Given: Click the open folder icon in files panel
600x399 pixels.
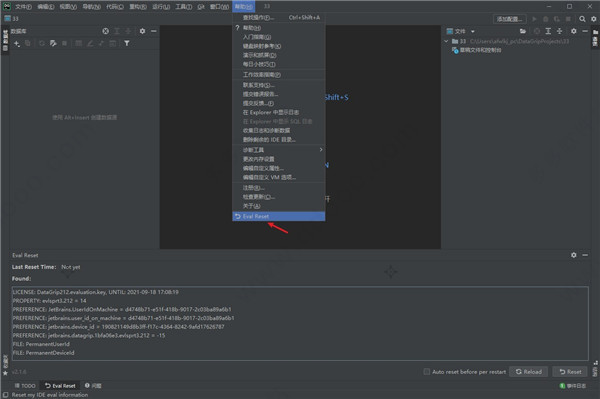Looking at the screenshot, I should tap(523, 31).
